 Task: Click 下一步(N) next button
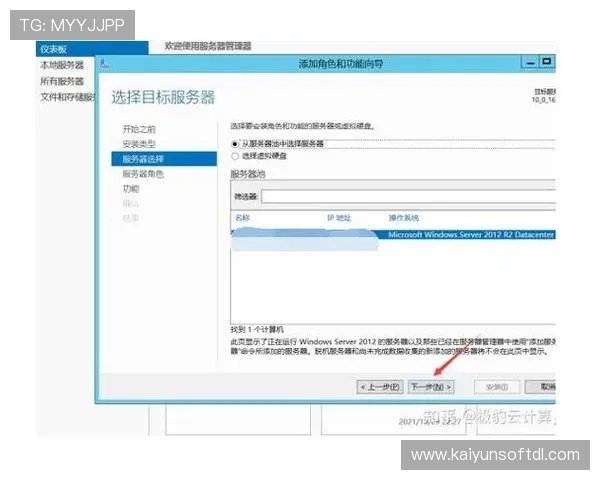431,387
